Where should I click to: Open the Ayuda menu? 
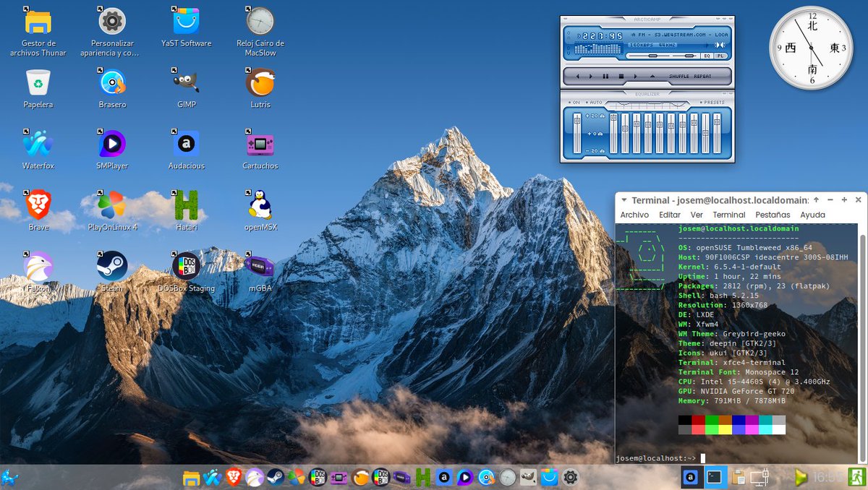click(x=812, y=215)
